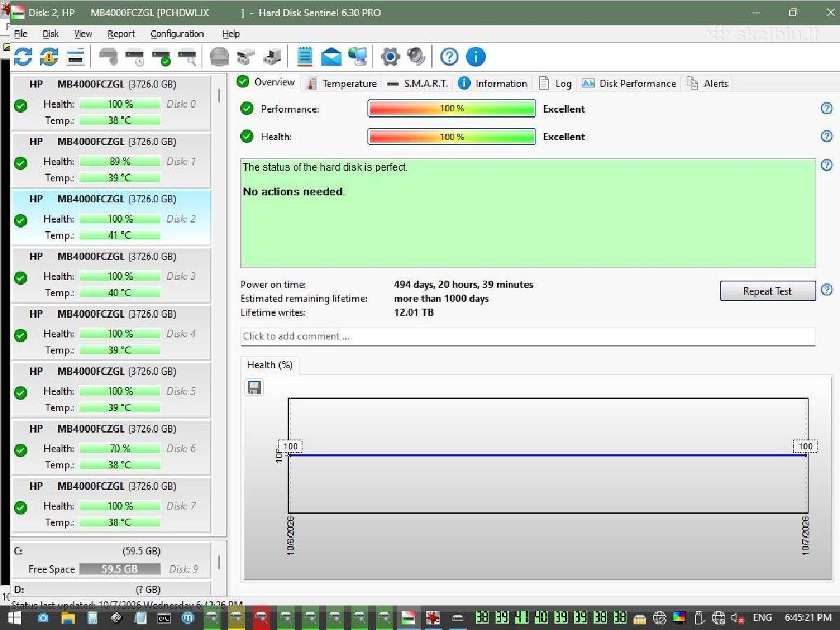Image resolution: width=840 pixels, height=630 pixels.
Task: Click the 70 % health bar of Disk: 6
Action: (x=120, y=449)
